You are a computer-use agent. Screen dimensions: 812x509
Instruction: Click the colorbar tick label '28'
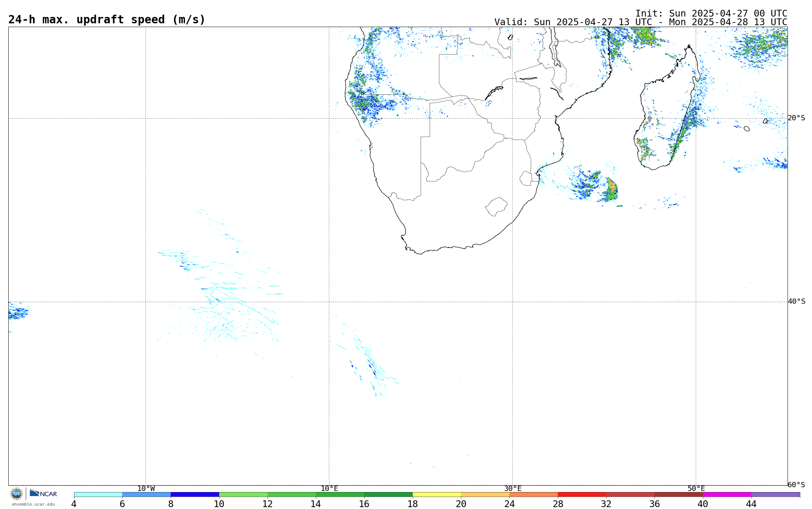pos(558,504)
